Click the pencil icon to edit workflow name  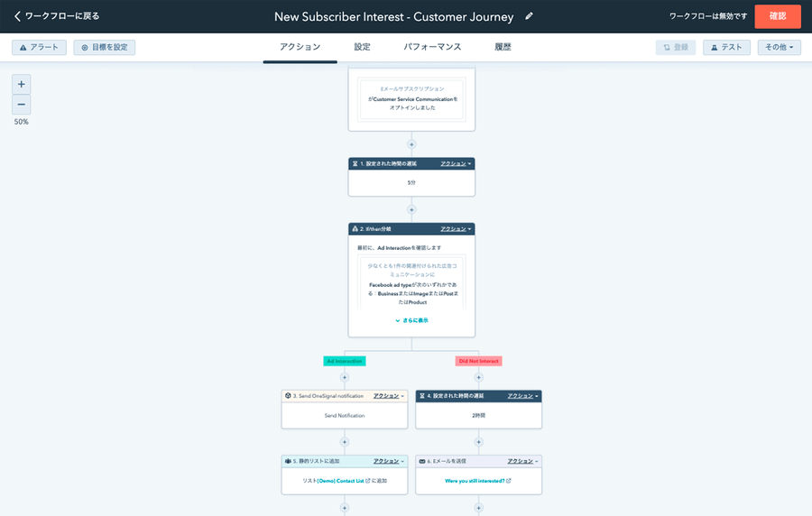point(530,16)
